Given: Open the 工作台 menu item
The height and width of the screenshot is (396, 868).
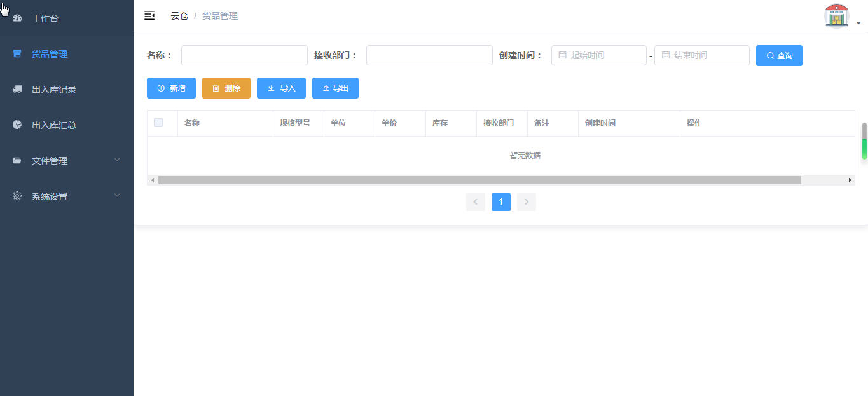Looking at the screenshot, I should (x=67, y=18).
